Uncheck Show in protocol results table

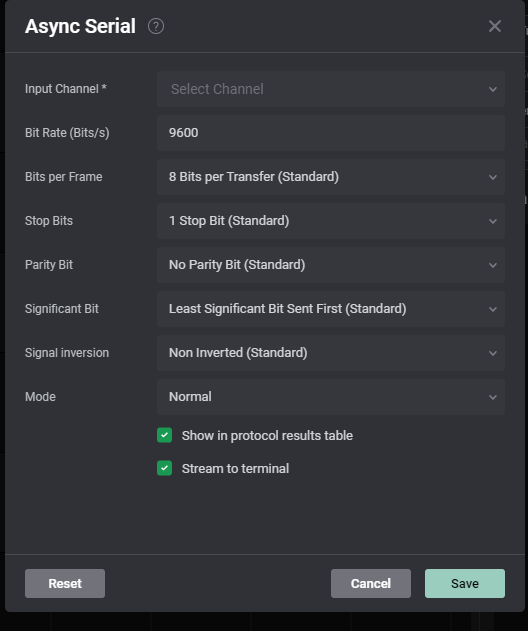(x=164, y=435)
